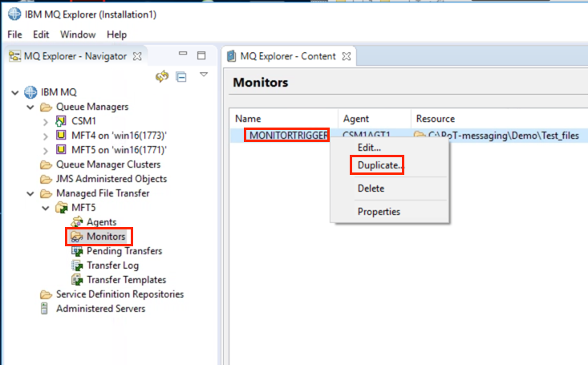588x365 pixels.
Task: Click the MFT5 configuration folder icon
Action: [61, 208]
